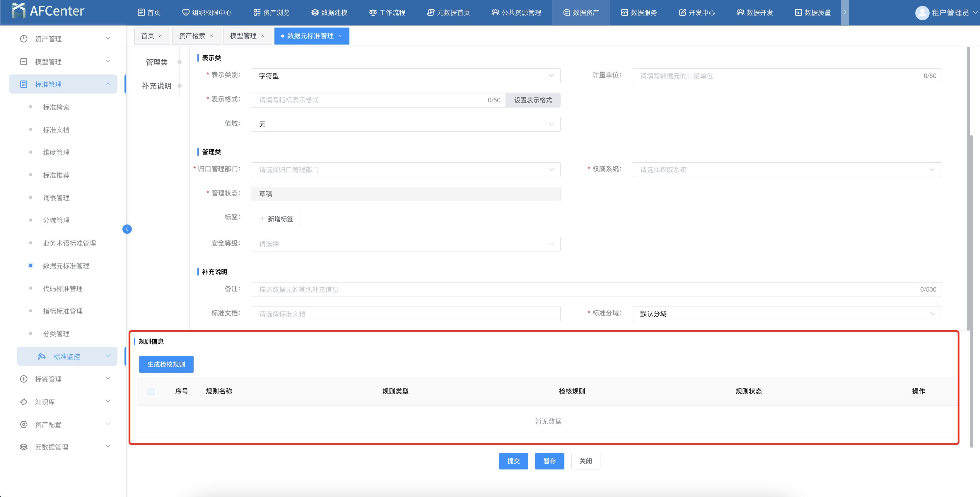Screen dimensions: 980x497
Task: Click the 元数据管理 layers icon
Action: click(x=24, y=447)
